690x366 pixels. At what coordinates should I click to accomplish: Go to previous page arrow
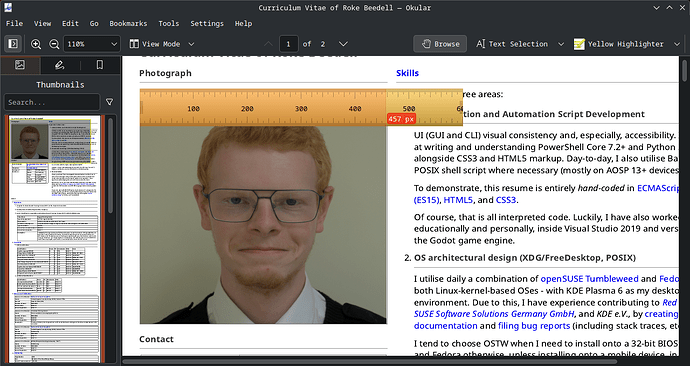[268, 44]
